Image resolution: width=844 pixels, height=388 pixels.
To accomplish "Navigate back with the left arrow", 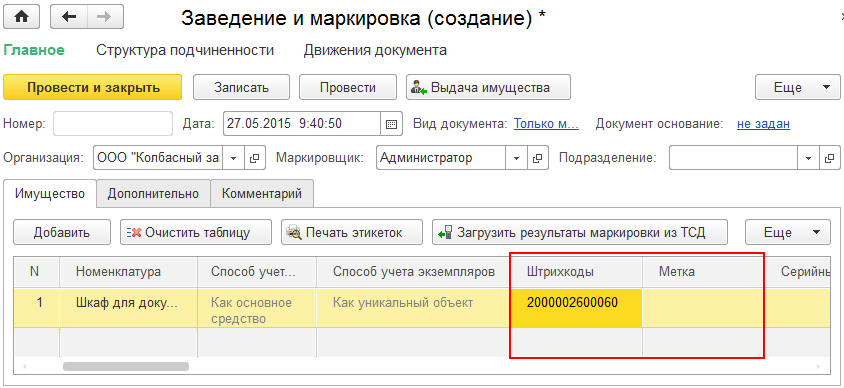I will tap(69, 17).
